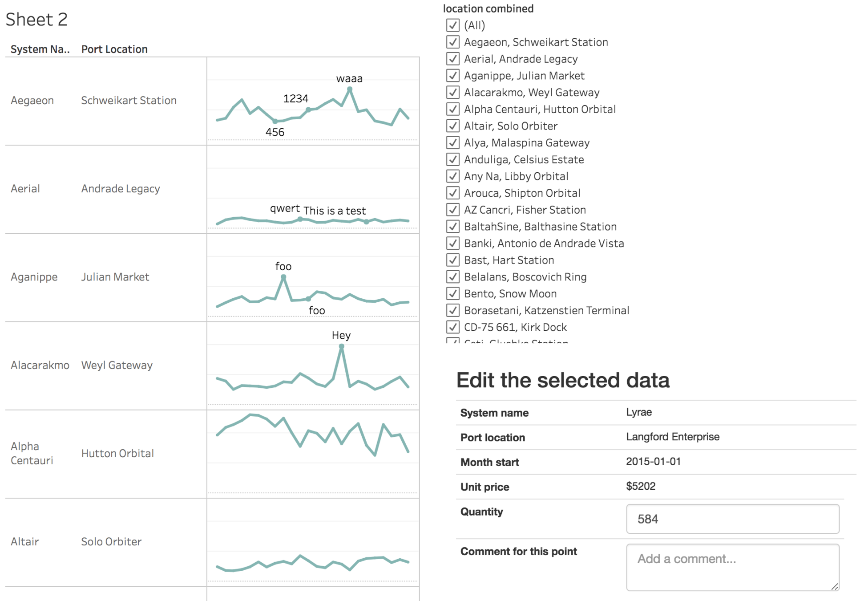Viewport: 868px width, 601px height.
Task: Toggle Altair, Solo Orbiter checkbox
Action: pos(452,126)
